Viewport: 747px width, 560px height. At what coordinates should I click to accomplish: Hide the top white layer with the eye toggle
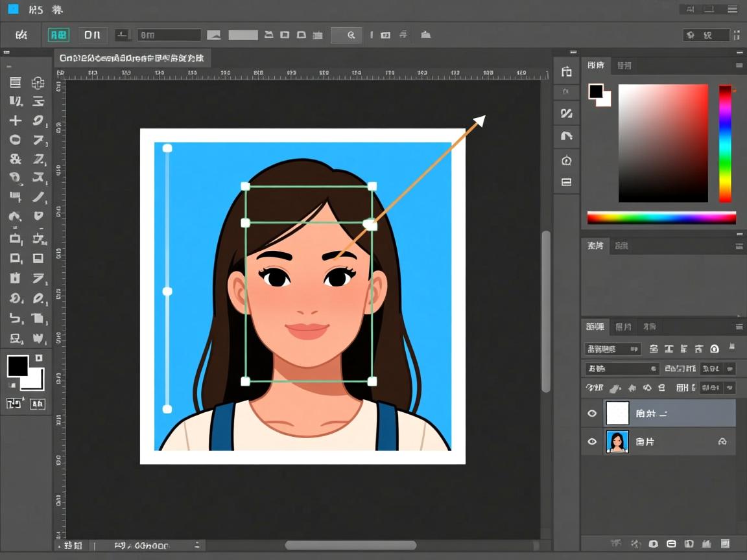(592, 413)
